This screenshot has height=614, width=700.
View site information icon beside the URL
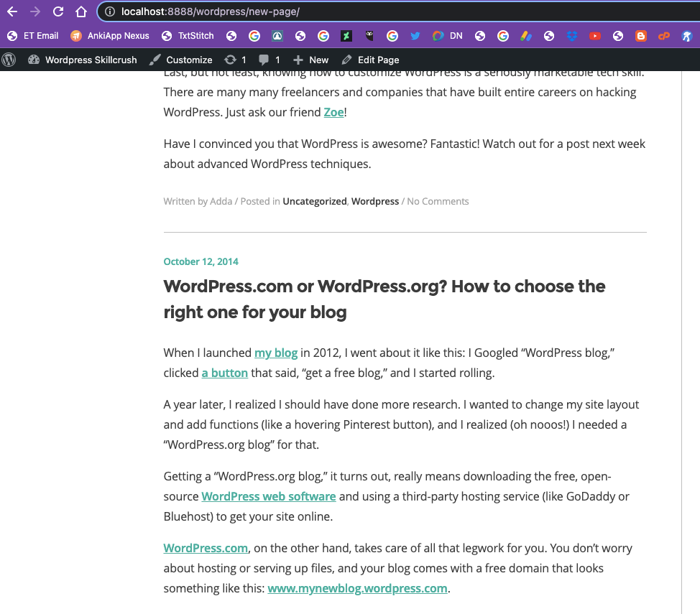click(110, 11)
